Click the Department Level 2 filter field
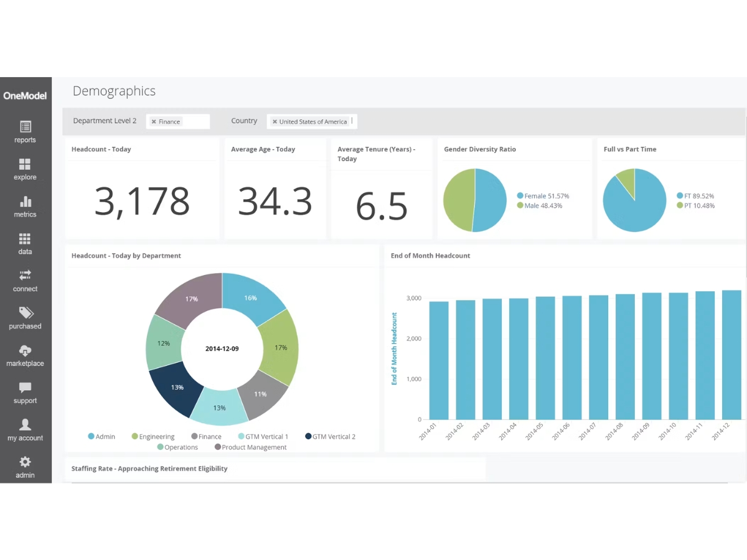The height and width of the screenshot is (560, 747). pos(178,121)
